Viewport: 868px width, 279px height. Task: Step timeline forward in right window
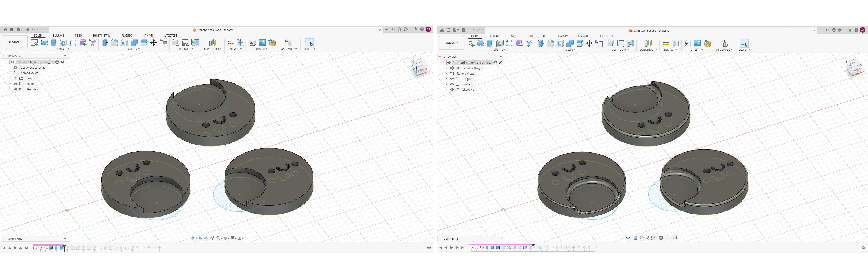coord(457,248)
